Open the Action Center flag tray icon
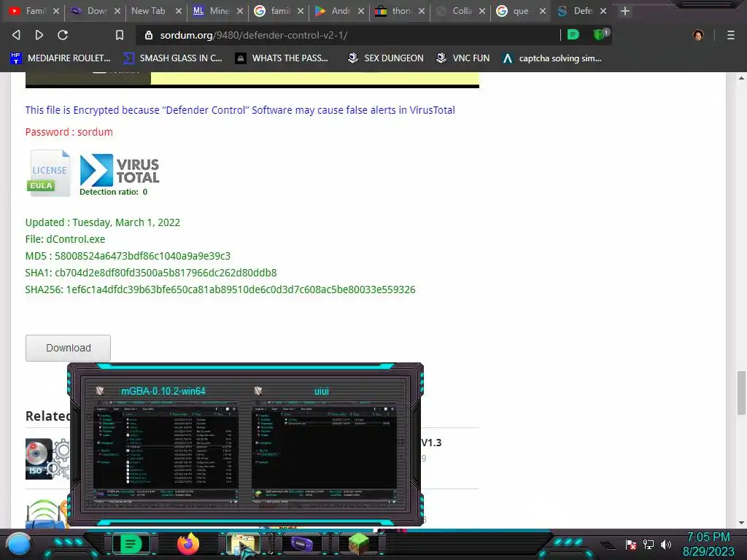The width and height of the screenshot is (747, 560). [631, 544]
